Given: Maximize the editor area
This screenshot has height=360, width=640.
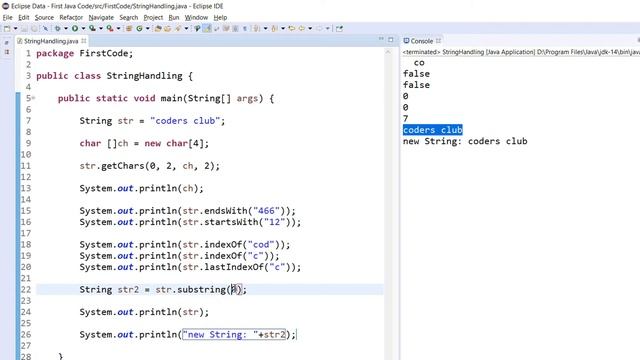Looking at the screenshot, I should click(x=391, y=40).
